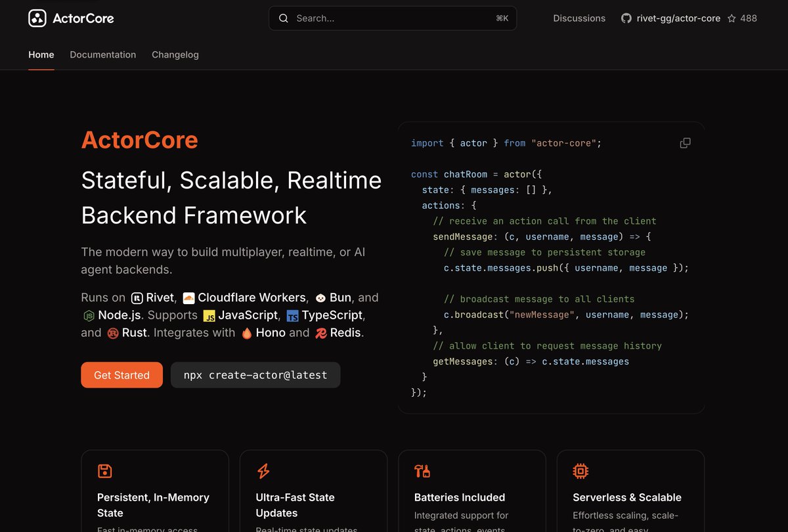
Task: Click the npx create-actor@latest command
Action: 255,375
